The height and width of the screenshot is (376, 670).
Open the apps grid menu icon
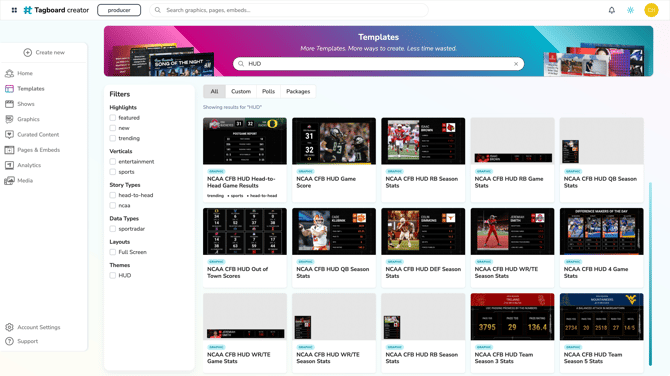pyautogui.click(x=14, y=10)
